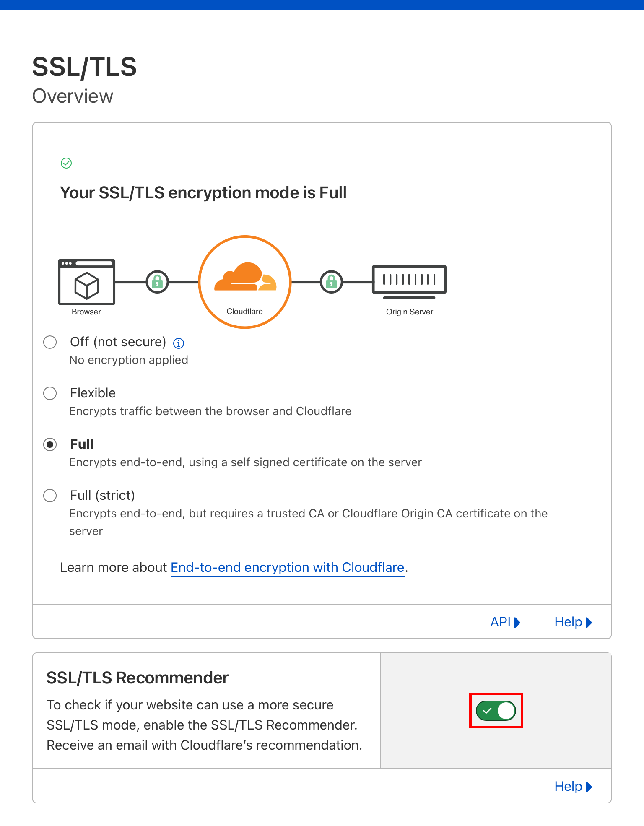The width and height of the screenshot is (644, 826).
Task: Select the Off (not secure) encryption mode
Action: point(50,342)
